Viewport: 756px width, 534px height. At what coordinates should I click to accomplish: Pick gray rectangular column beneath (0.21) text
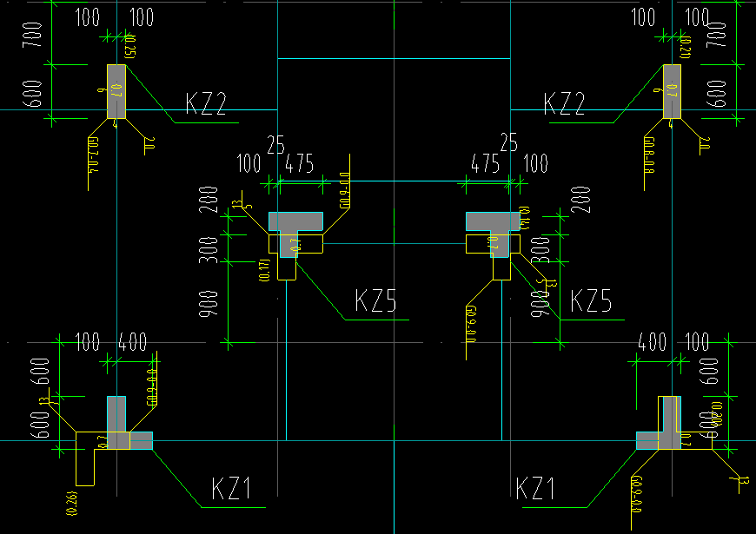(x=672, y=91)
